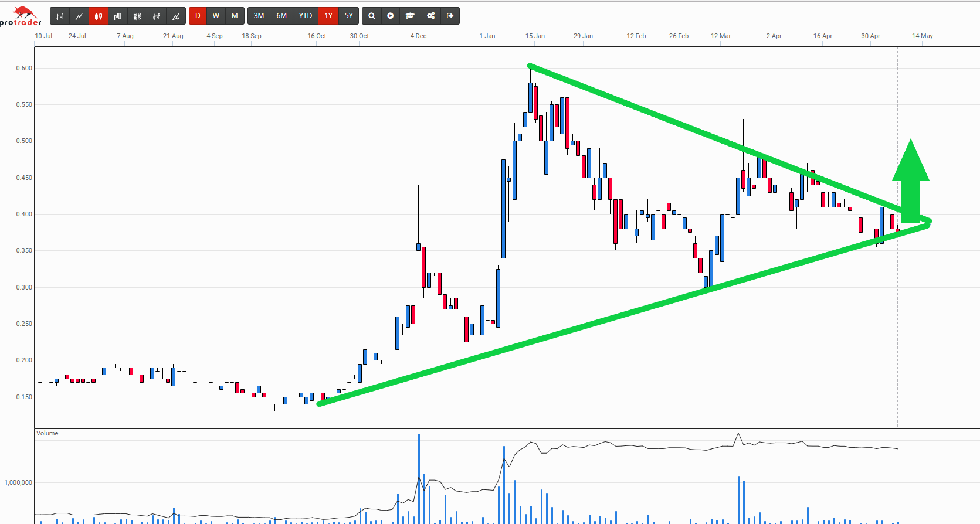
Task: Click the 0.400 price axis label
Action: pyautogui.click(x=24, y=214)
